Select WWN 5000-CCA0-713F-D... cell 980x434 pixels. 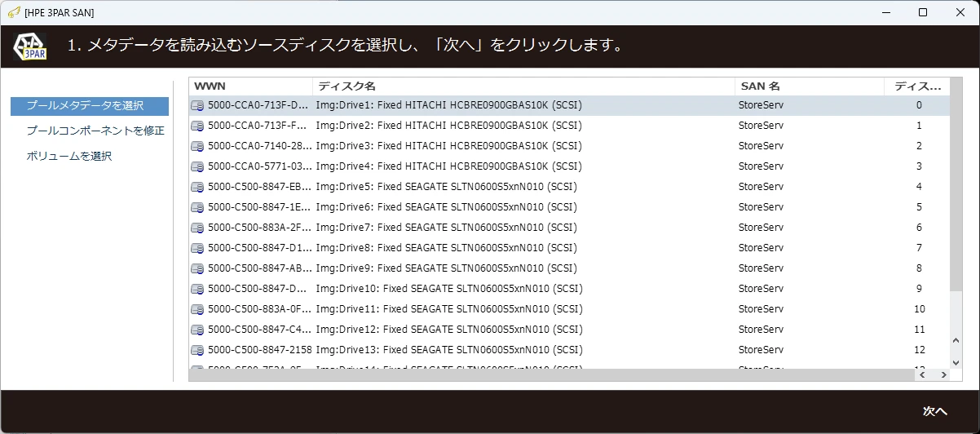tap(258, 105)
